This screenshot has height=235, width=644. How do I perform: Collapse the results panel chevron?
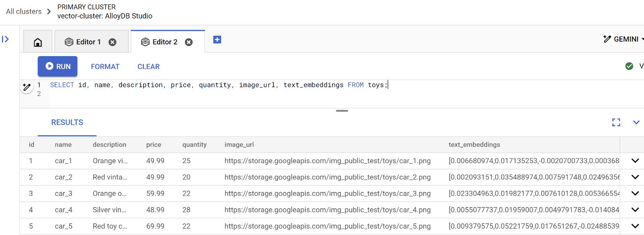[x=636, y=123]
